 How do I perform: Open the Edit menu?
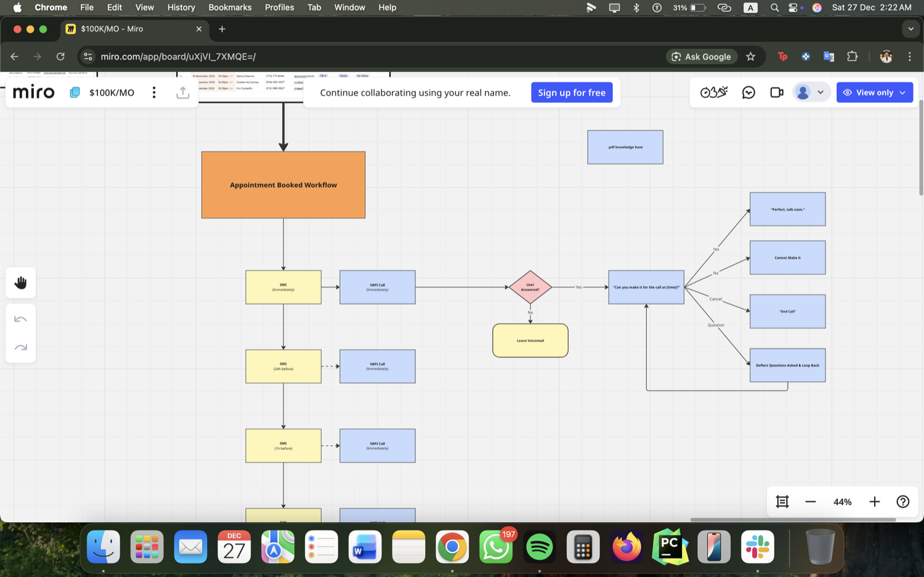click(115, 7)
